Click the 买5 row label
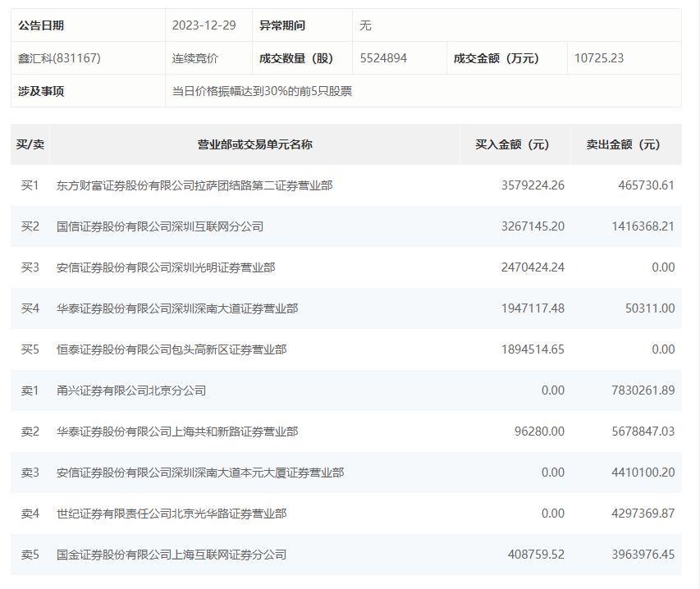The height and width of the screenshot is (589, 700). pos(30,349)
